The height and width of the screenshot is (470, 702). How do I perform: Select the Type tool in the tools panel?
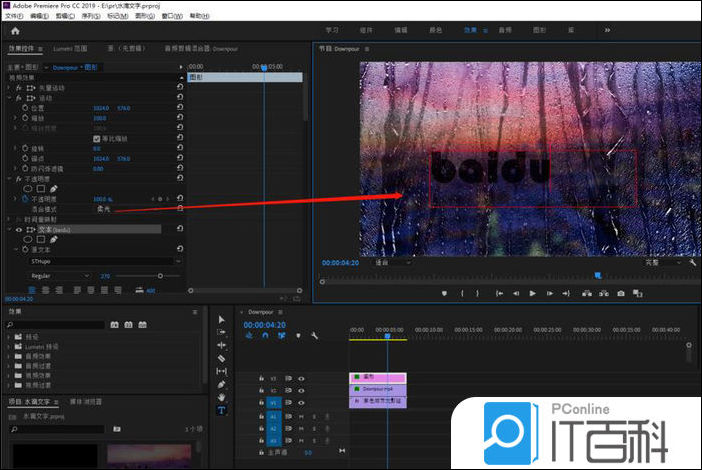(221, 410)
